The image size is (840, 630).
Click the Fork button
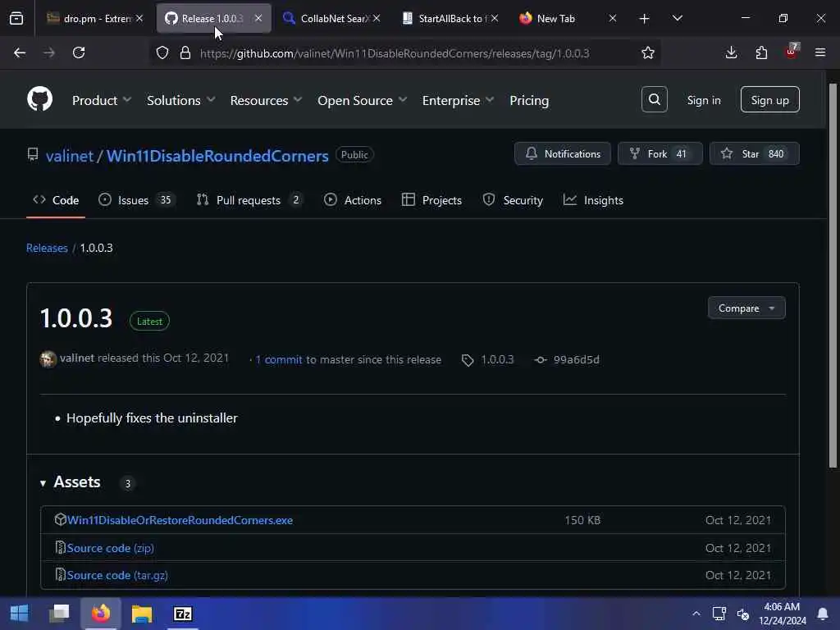click(660, 153)
